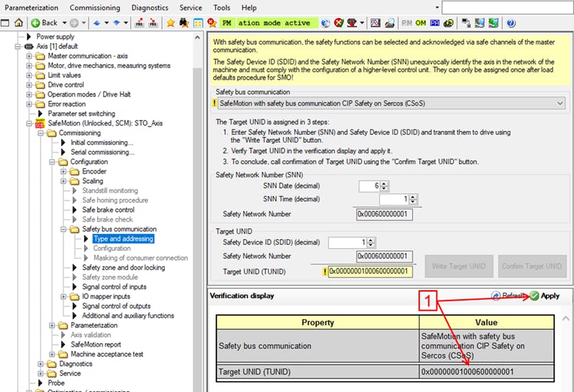Click the last green monitor icon before help
This screenshot has height=392, width=574.
493,23
